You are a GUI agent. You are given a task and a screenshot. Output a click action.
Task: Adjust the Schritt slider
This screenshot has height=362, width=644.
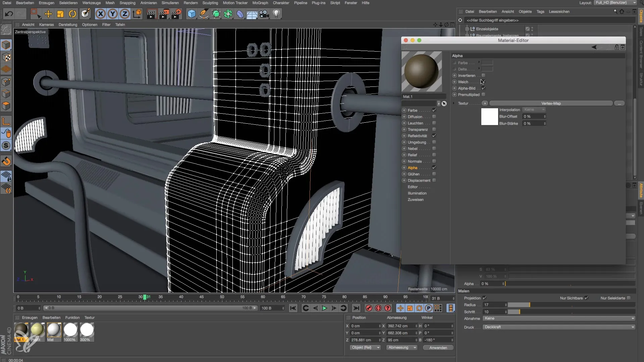point(571,312)
